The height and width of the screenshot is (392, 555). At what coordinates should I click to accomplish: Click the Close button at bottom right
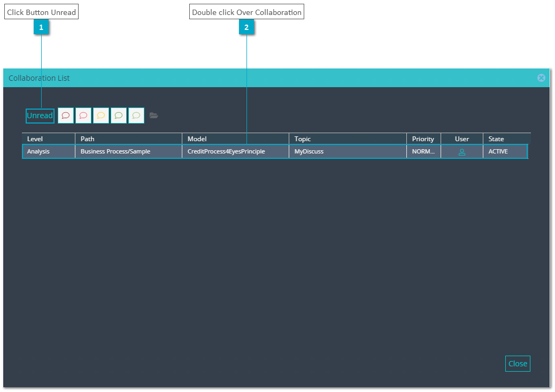point(518,364)
